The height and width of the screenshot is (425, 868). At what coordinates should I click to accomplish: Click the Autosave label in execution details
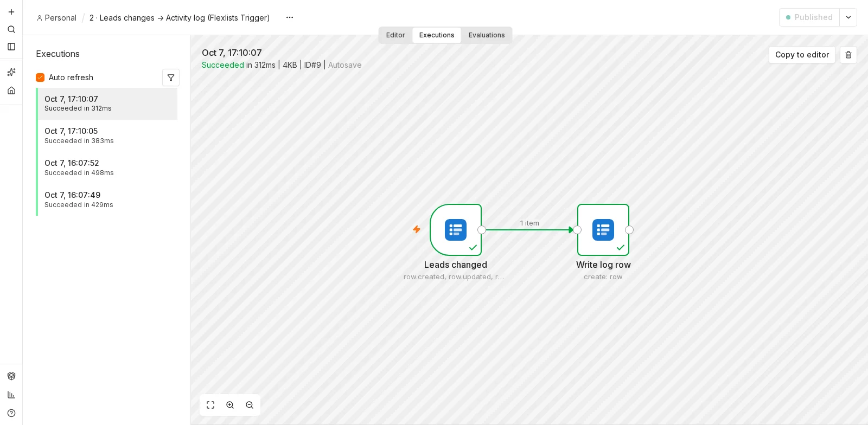point(345,65)
